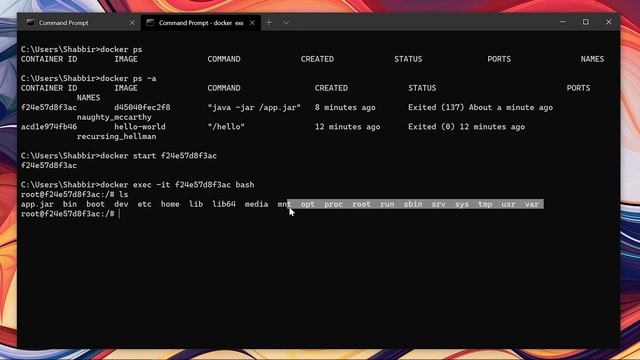Viewport: 640px width, 360px height.
Task: Click container ID acd1e974fb46
Action: coord(49,127)
